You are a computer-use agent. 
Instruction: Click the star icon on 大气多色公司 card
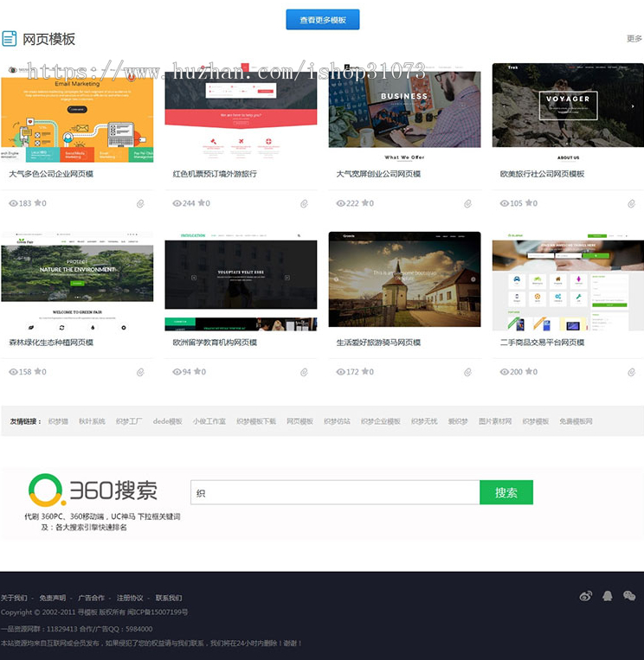(37, 203)
